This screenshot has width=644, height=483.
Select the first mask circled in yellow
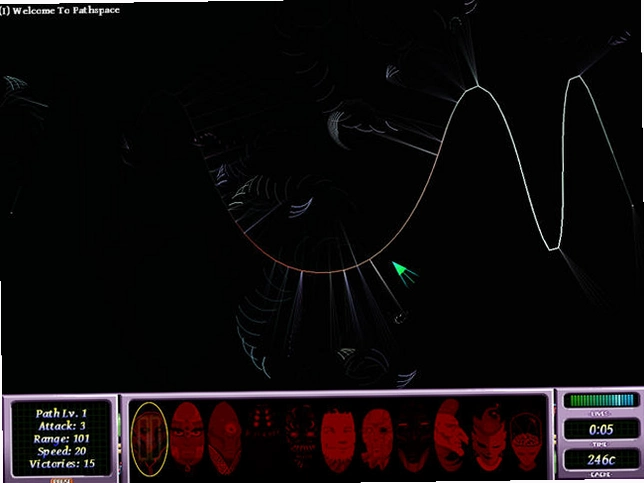pyautogui.click(x=150, y=439)
